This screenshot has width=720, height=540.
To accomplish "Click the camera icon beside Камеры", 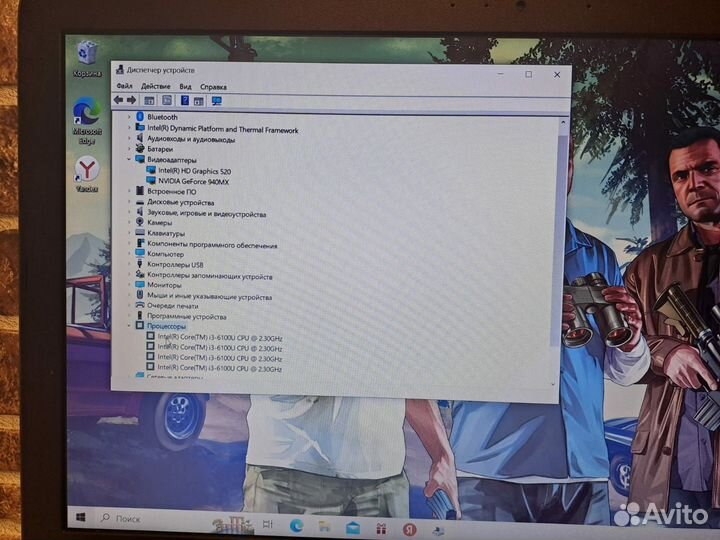I will 140,222.
